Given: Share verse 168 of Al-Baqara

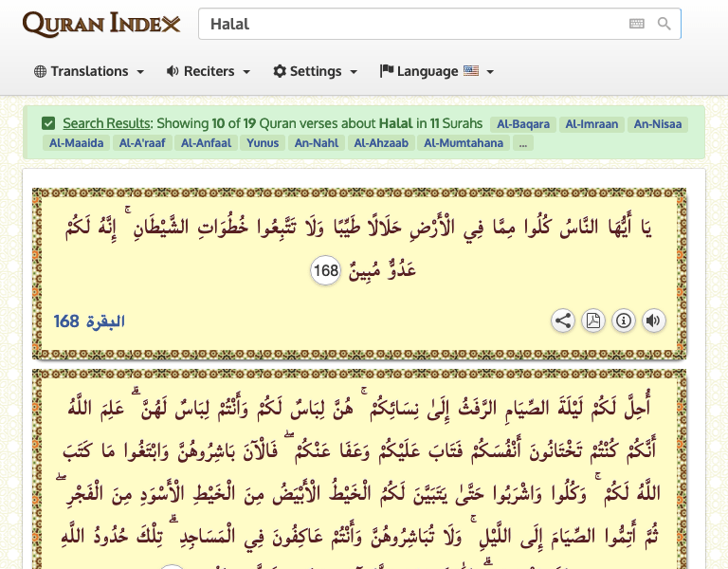Looking at the screenshot, I should click(563, 321).
